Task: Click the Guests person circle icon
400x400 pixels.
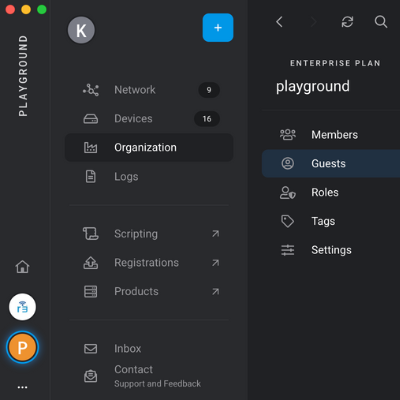Action: click(x=288, y=163)
